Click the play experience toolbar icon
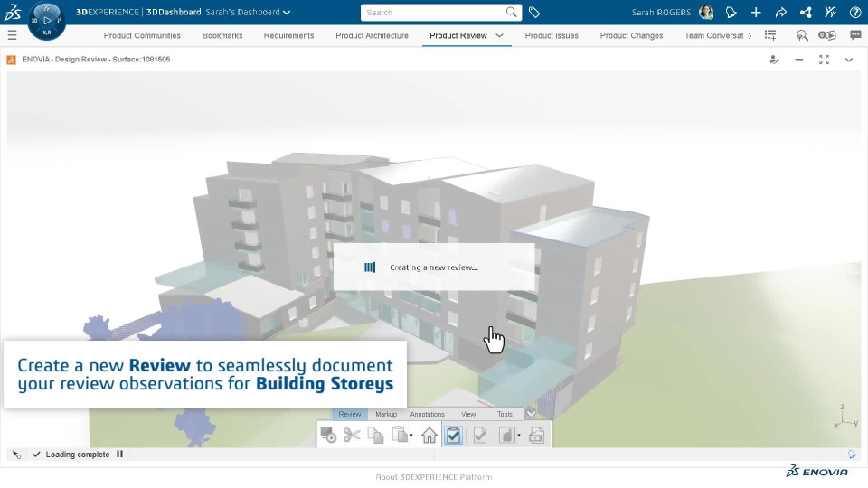The width and height of the screenshot is (868, 488). click(328, 436)
